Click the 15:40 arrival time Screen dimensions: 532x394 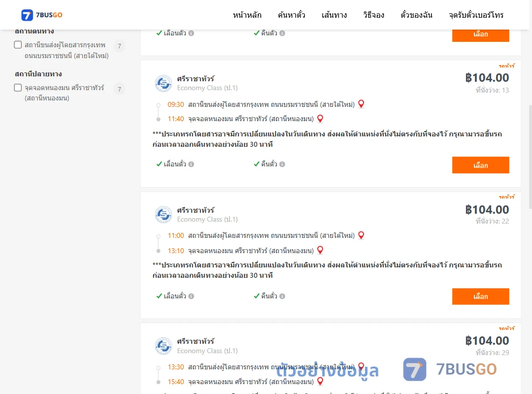click(176, 382)
